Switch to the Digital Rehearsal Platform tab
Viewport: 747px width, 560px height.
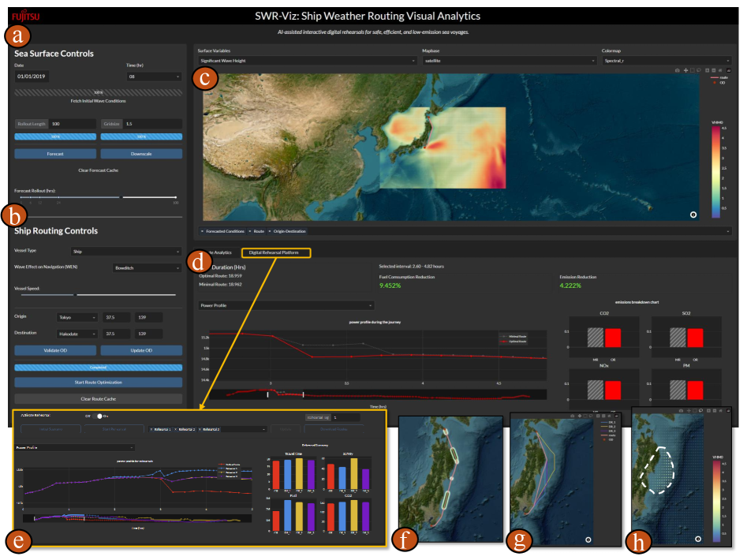coord(275,253)
